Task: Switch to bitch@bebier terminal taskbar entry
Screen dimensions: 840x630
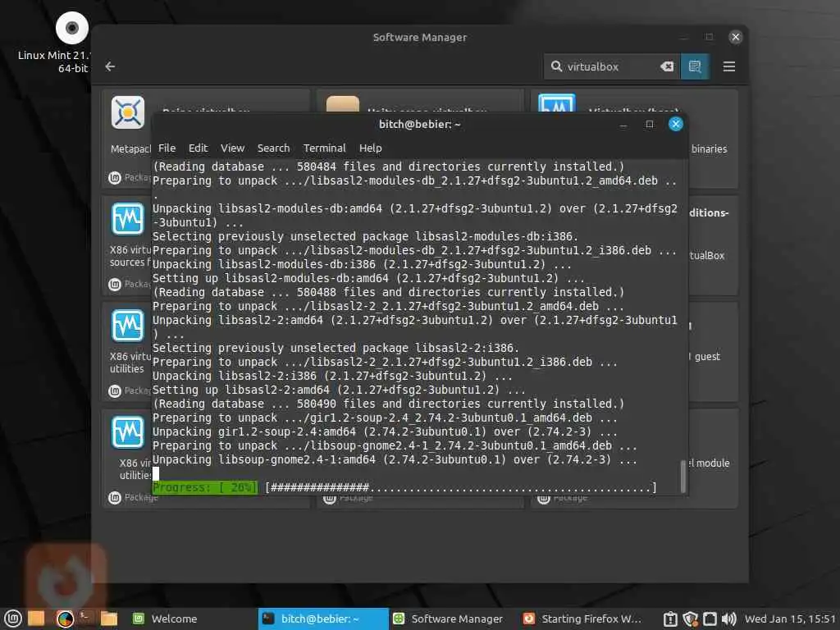Action: 323,619
